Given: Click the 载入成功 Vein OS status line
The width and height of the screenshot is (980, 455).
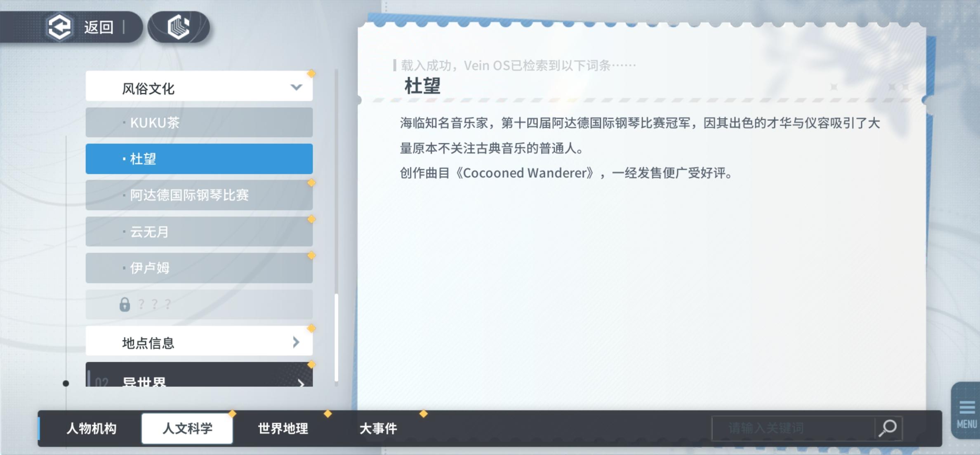Looking at the screenshot, I should 518,65.
